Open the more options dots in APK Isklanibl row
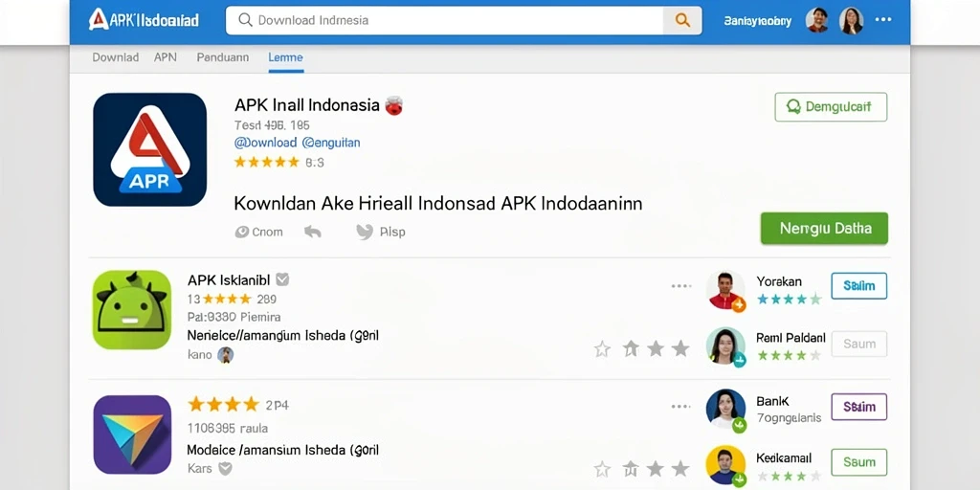 (681, 286)
